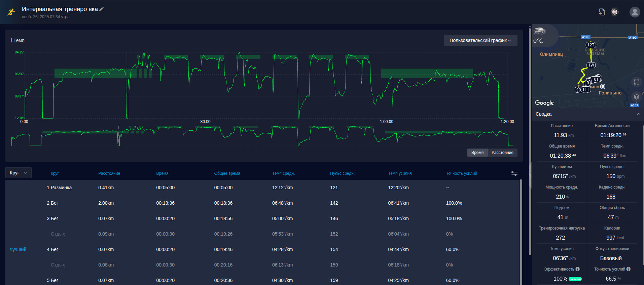Collapse the Сводка summary section
Image resolution: width=644 pixels, height=285 pixels.
point(638,114)
